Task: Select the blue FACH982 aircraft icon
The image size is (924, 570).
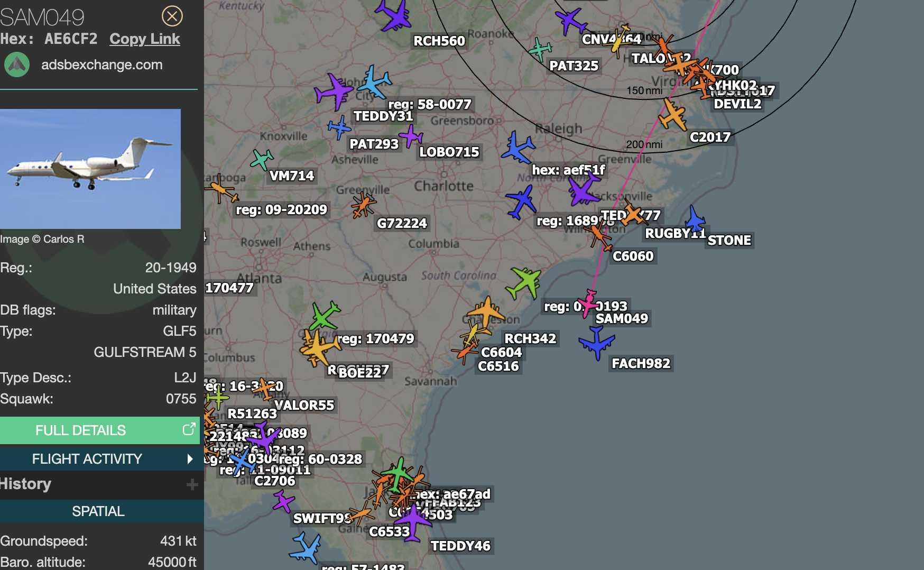Action: (x=597, y=342)
